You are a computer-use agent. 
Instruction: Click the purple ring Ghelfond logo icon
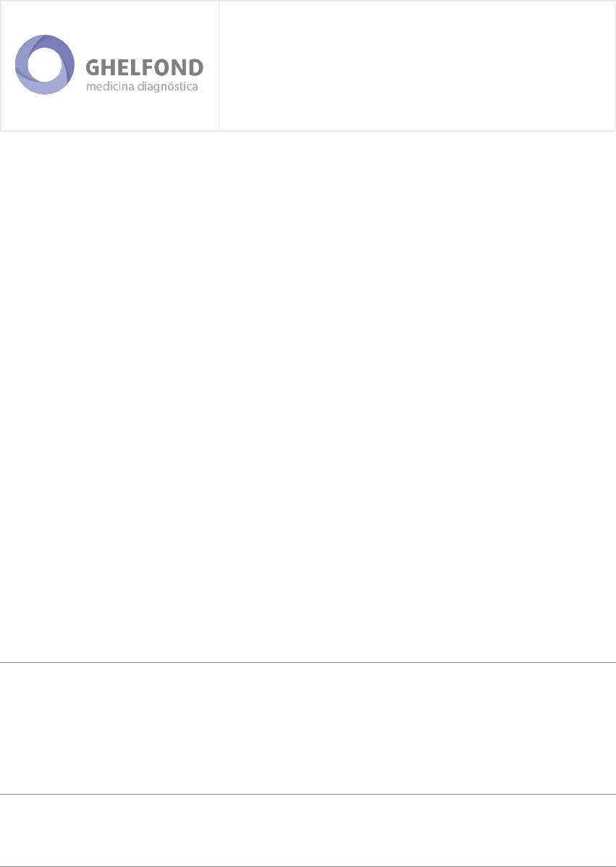tap(45, 64)
